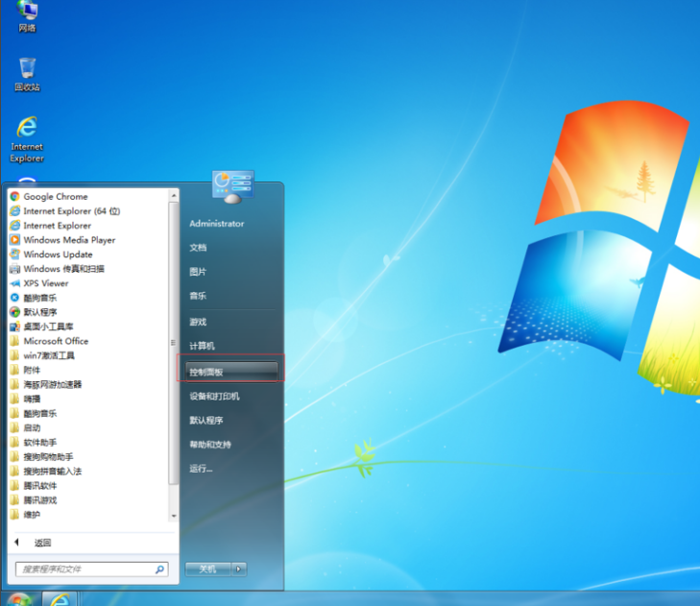Screen dimensions: 700x606
Task: Open XPS Viewer
Action: pyautogui.click(x=46, y=283)
